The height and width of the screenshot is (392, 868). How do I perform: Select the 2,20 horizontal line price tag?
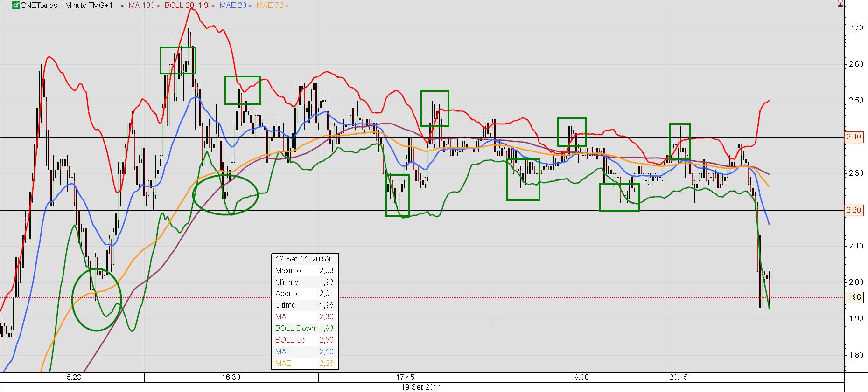click(854, 210)
